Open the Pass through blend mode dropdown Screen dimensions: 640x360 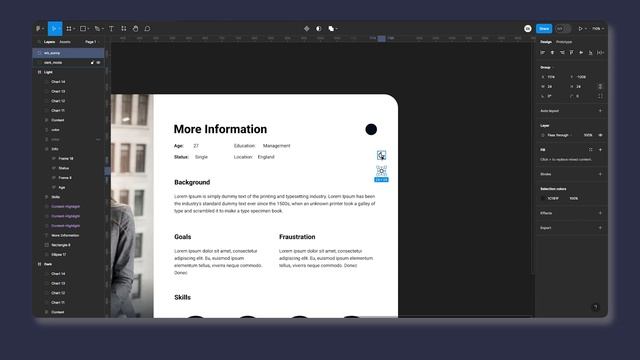[560, 135]
